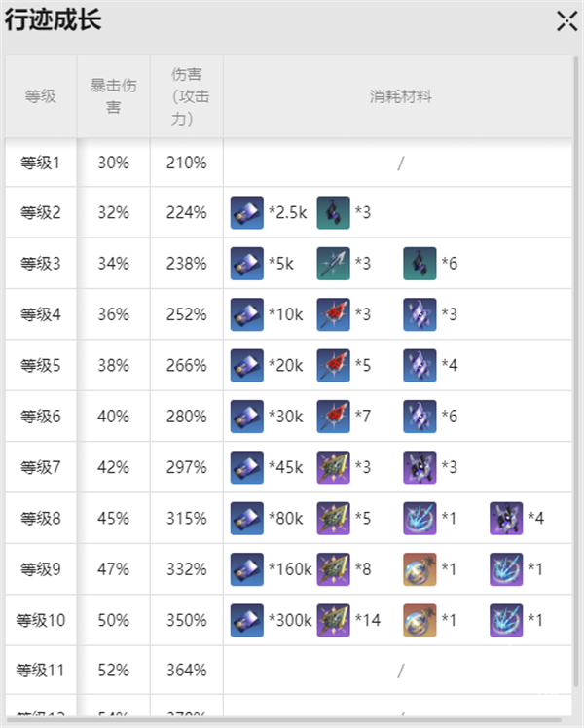The height and width of the screenshot is (728, 584).
Task: Click the orange orb material in 等级10 row
Action: pos(420,620)
